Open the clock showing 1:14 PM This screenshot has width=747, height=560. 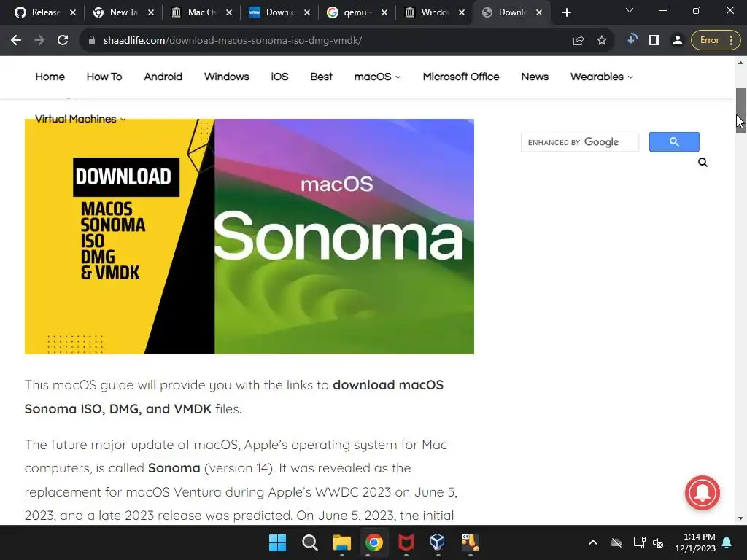(x=695, y=542)
